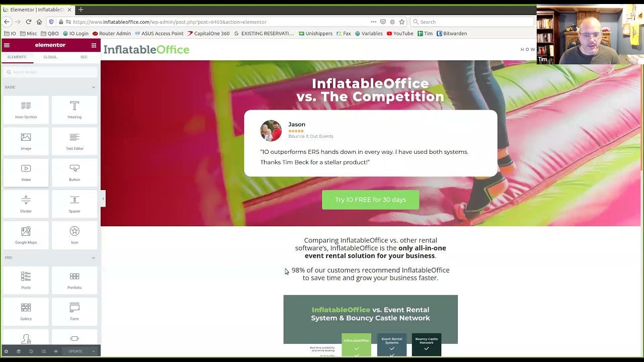Open the CapitalOne 360 bookmark
Viewport: 644px width, 362px height.
(208, 34)
